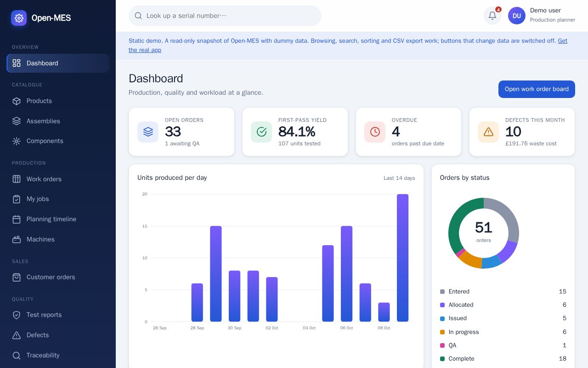
Task: Select Planning timeline in sidebar
Action: point(58,219)
